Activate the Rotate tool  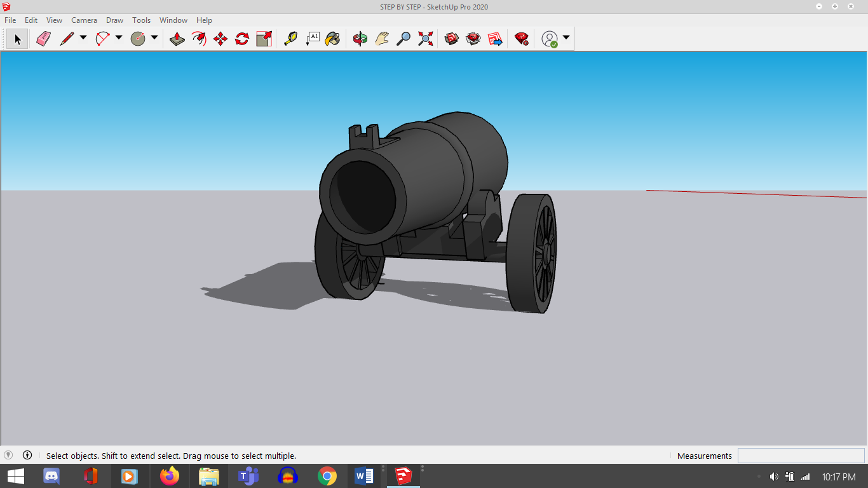click(242, 39)
